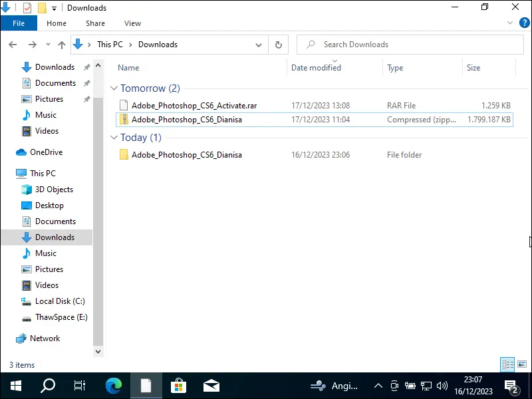532x399 pixels.
Task: Collapse the Tomorrow group
Action: (x=114, y=88)
